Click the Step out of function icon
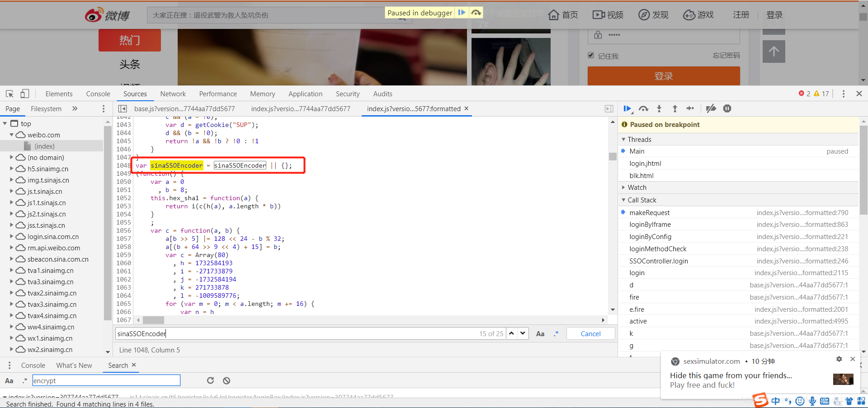The image size is (868, 408). 675,108
